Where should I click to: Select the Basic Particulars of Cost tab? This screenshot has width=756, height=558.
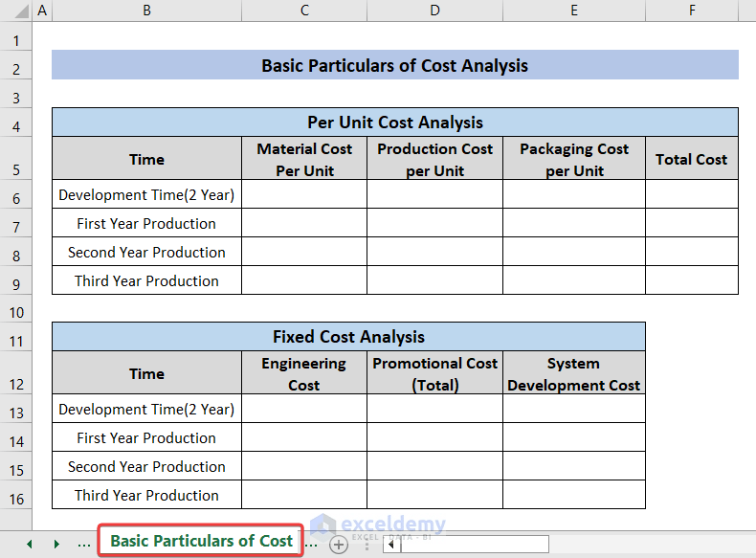coord(201,541)
